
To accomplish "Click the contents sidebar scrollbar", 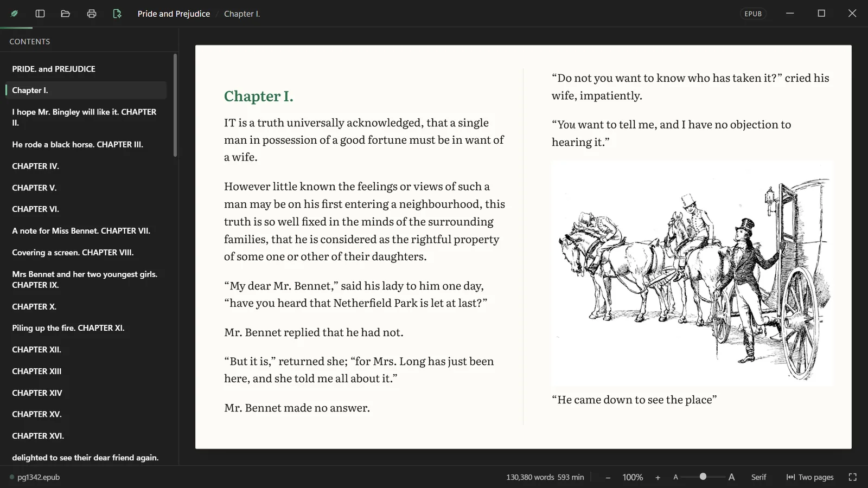I will (175, 105).
